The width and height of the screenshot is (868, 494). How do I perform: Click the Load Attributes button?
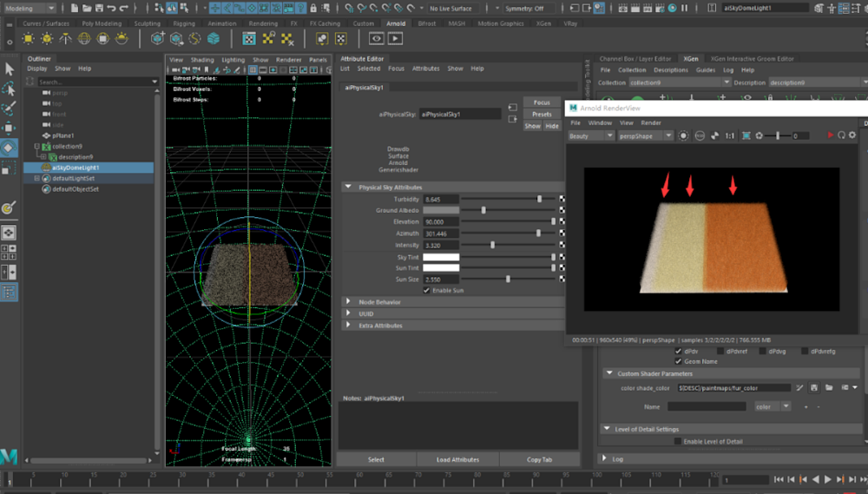tap(457, 459)
